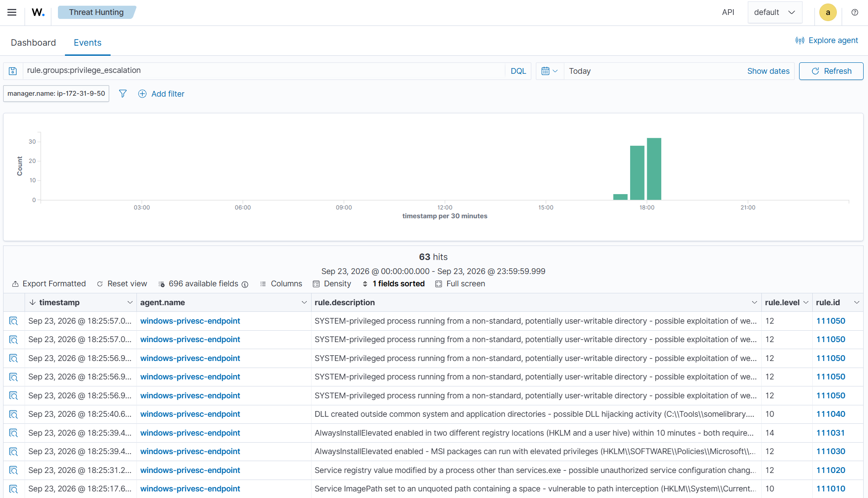Open rule id 111020 link

point(830,470)
